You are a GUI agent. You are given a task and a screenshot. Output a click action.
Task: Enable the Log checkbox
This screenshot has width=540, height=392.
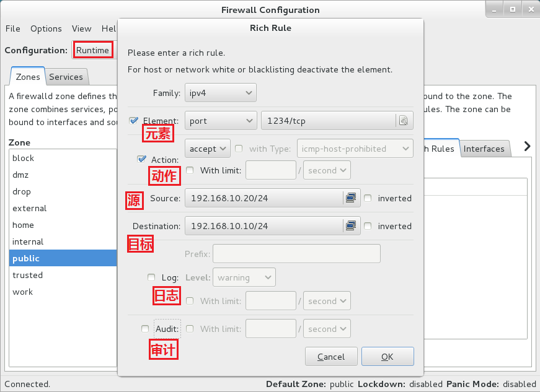pyautogui.click(x=151, y=277)
